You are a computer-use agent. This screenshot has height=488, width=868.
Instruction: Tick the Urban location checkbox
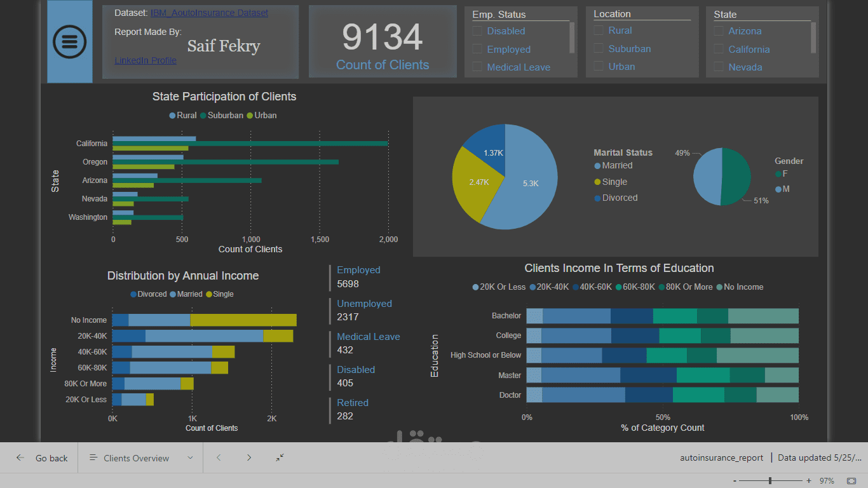[x=599, y=66]
